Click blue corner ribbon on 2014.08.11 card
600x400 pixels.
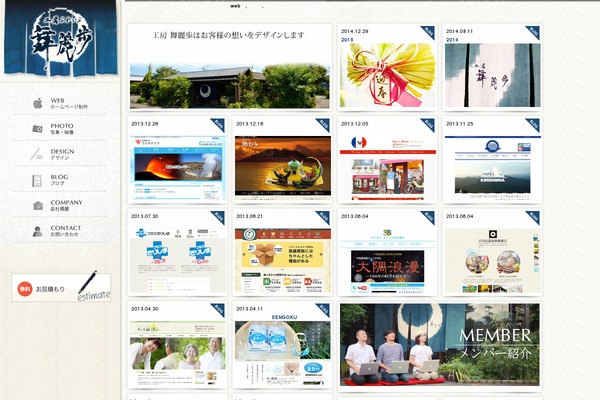(x=533, y=32)
